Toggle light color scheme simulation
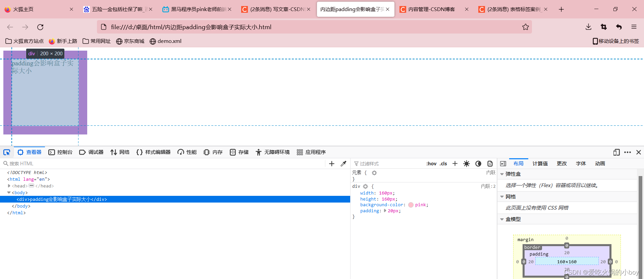 467,164
